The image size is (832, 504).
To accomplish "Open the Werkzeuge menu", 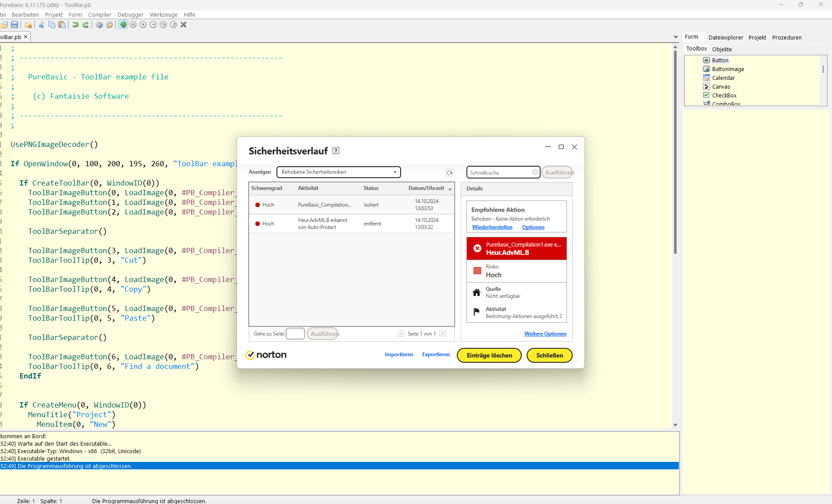I will [x=163, y=14].
